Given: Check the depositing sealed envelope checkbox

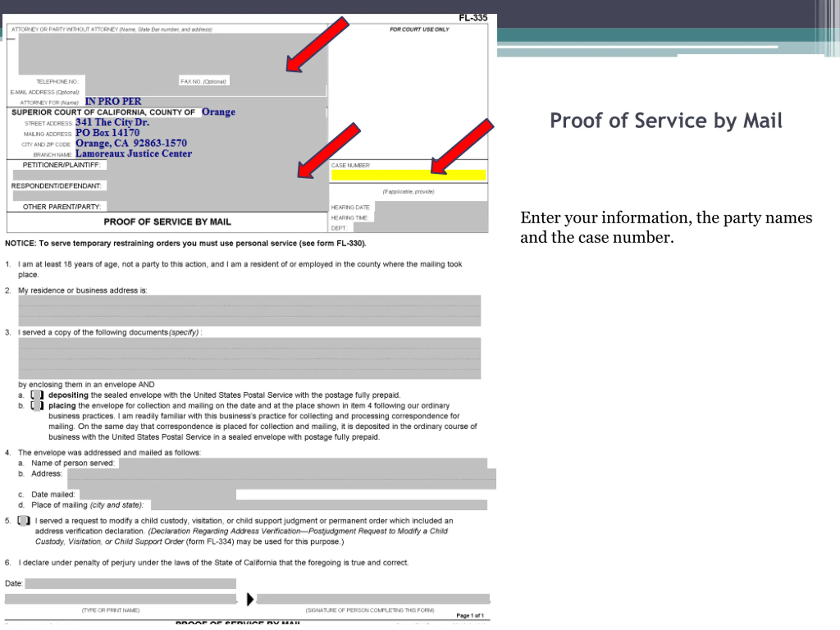Looking at the screenshot, I should 37,395.
